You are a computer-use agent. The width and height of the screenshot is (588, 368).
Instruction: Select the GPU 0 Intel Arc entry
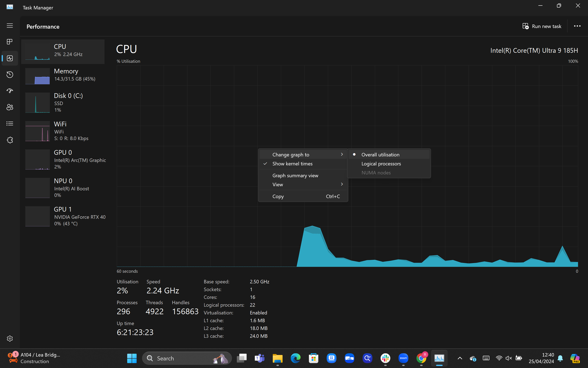[63, 159]
